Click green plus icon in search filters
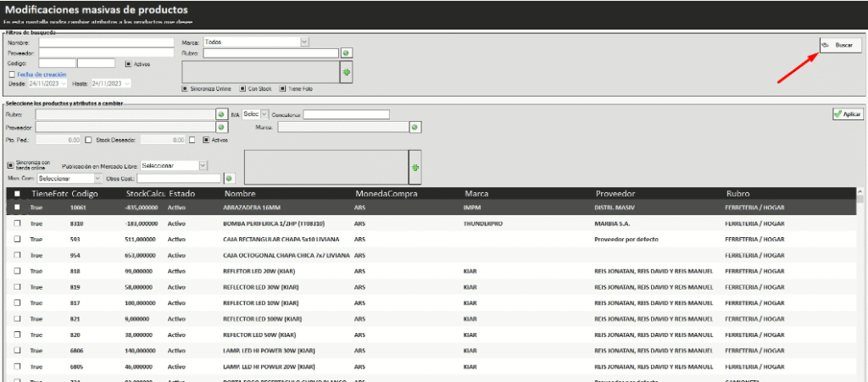The image size is (868, 382). coord(346,72)
